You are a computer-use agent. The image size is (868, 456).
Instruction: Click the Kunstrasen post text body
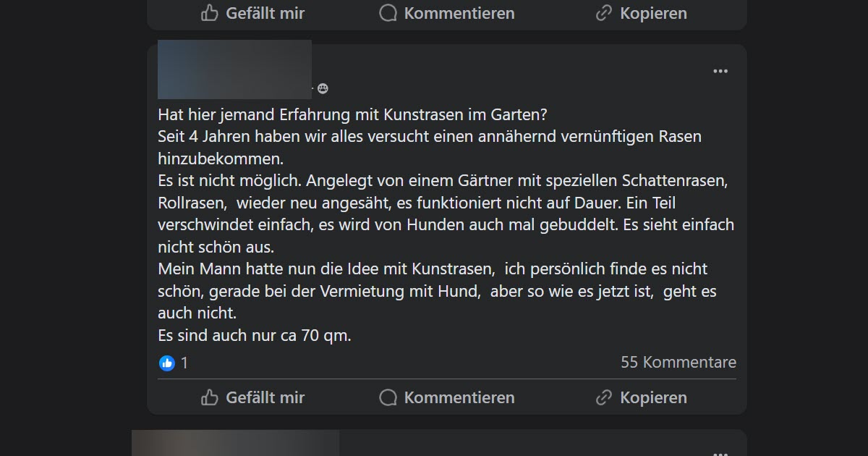pyautogui.click(x=446, y=225)
